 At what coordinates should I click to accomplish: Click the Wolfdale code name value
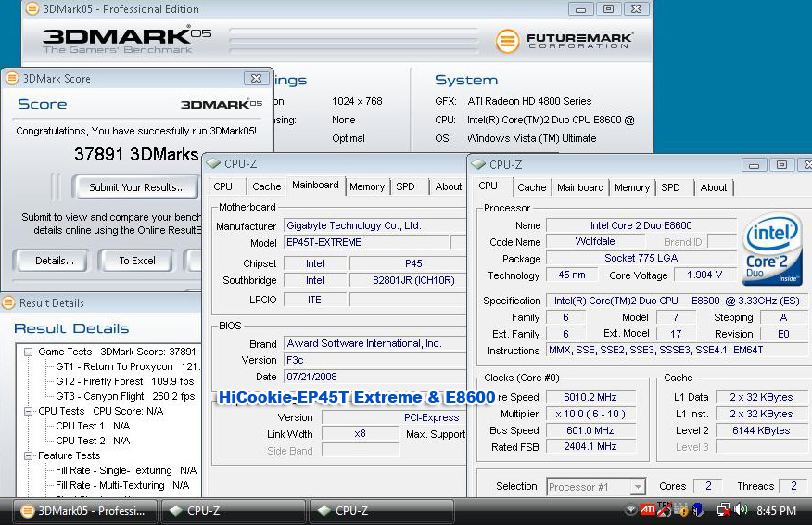[595, 241]
